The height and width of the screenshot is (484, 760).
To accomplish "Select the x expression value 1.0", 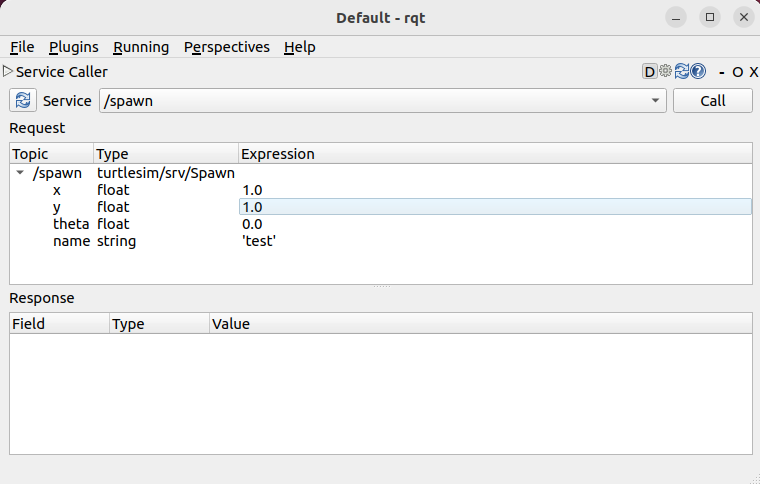I will pos(252,190).
